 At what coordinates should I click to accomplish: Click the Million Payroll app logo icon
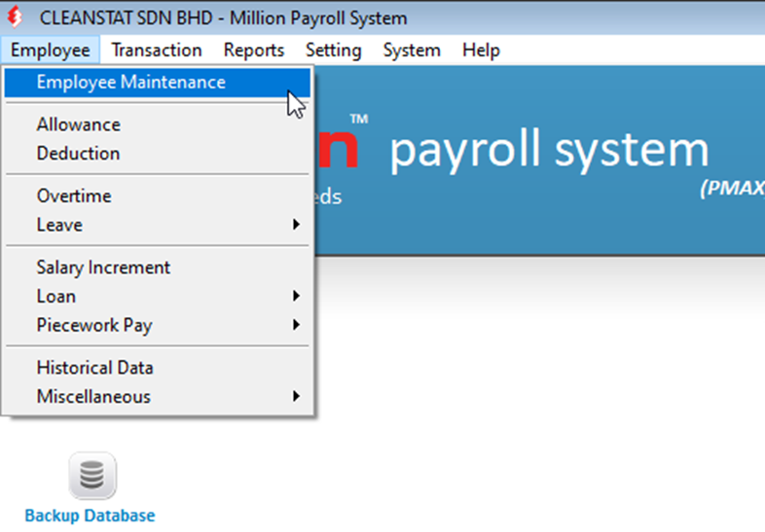15,18
